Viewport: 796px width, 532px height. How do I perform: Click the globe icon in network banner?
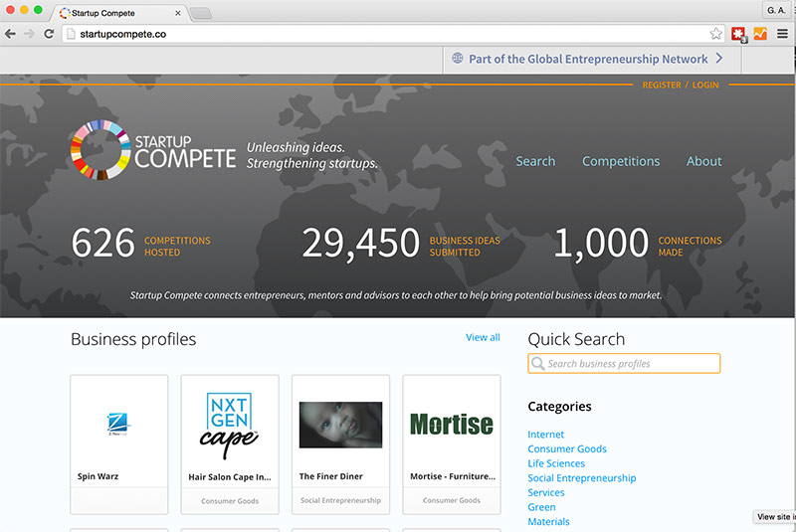tap(458, 59)
